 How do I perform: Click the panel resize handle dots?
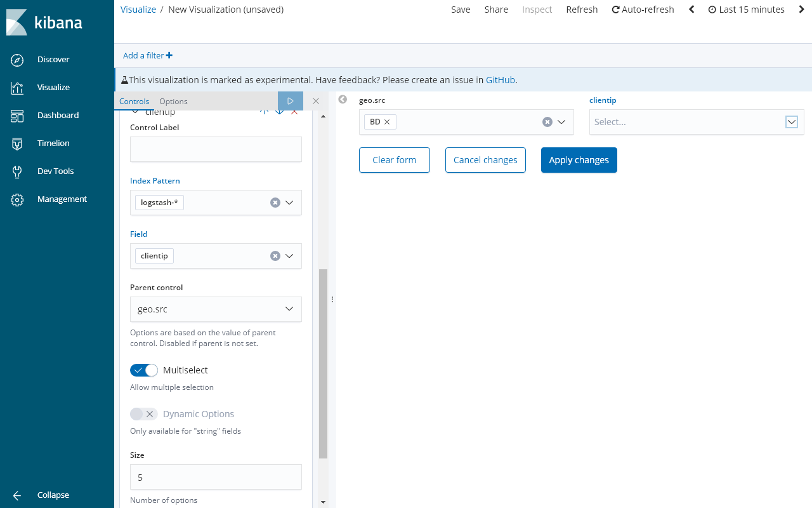[332, 299]
